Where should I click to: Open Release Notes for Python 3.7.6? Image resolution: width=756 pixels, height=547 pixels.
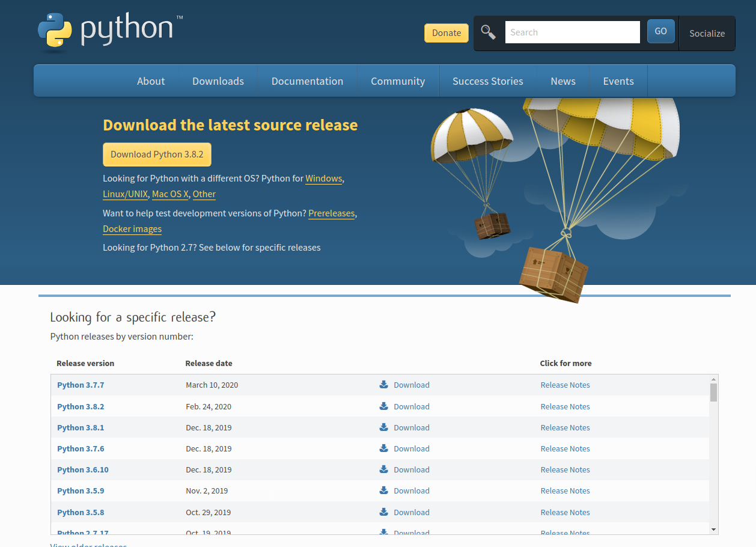(565, 448)
